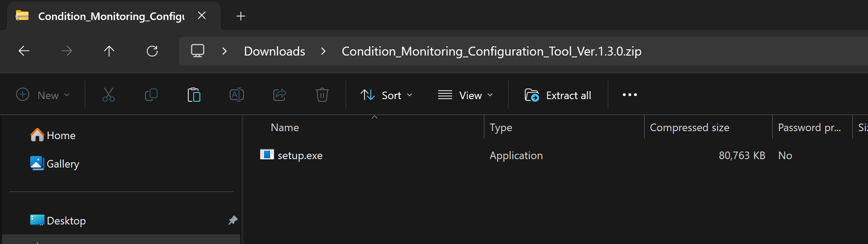Image resolution: width=868 pixels, height=244 pixels.
Task: Click the Paste clipboard icon
Action: pos(194,95)
